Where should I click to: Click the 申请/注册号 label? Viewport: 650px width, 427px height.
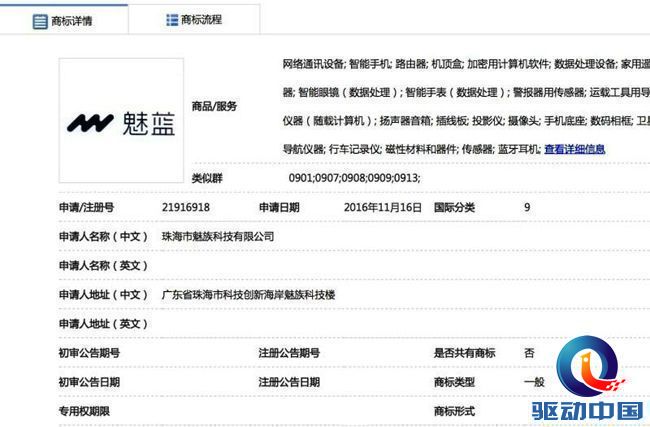[86, 207]
